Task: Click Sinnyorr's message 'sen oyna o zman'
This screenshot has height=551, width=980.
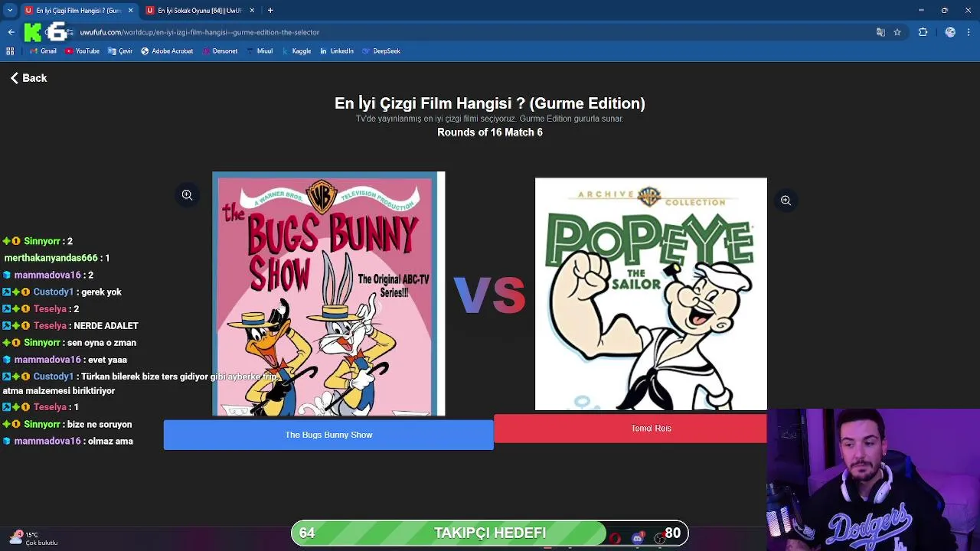Action: click(x=102, y=343)
